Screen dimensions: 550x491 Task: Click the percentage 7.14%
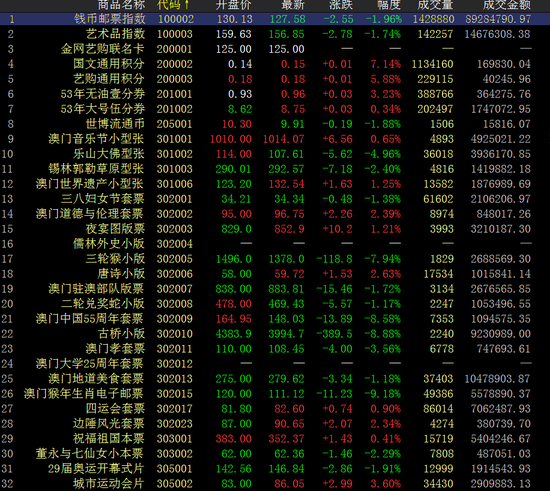[x=385, y=64]
